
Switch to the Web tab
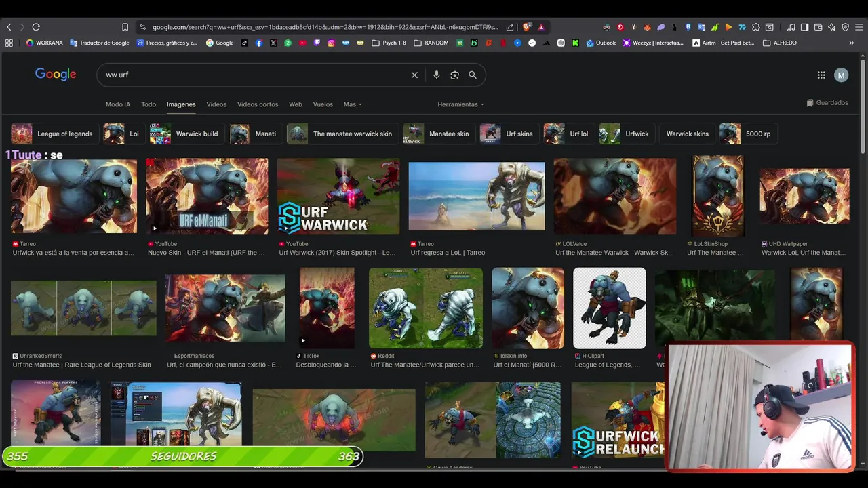[296, 104]
